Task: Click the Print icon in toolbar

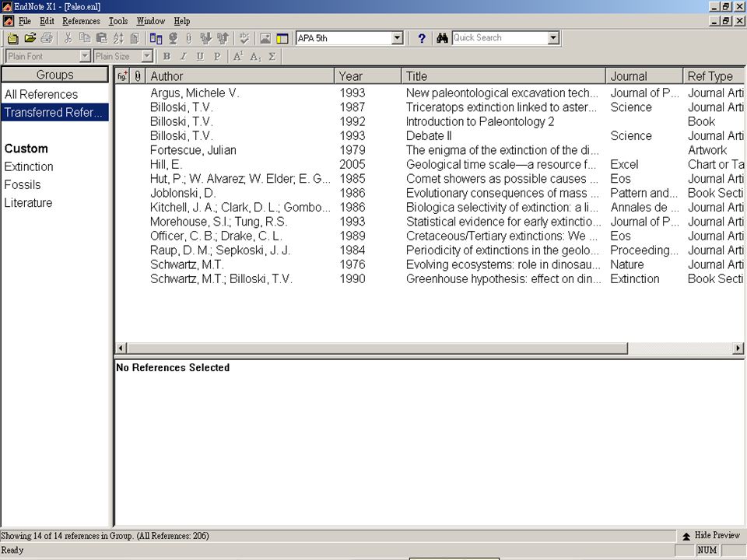Action: (x=47, y=38)
